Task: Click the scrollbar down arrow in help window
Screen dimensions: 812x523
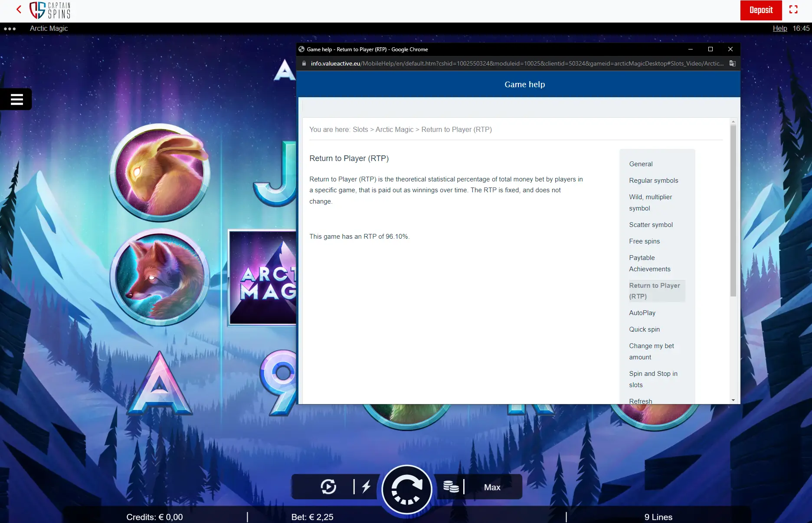Action: tap(733, 400)
